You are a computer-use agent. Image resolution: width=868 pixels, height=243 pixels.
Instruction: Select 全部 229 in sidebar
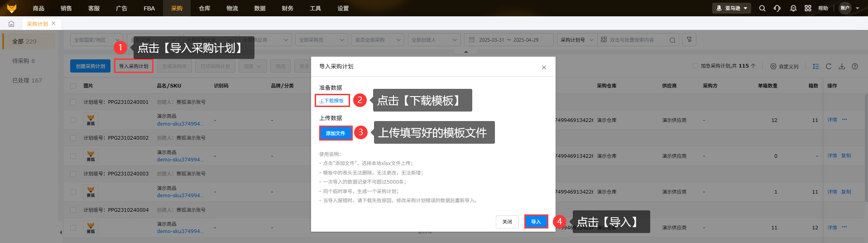click(x=29, y=41)
